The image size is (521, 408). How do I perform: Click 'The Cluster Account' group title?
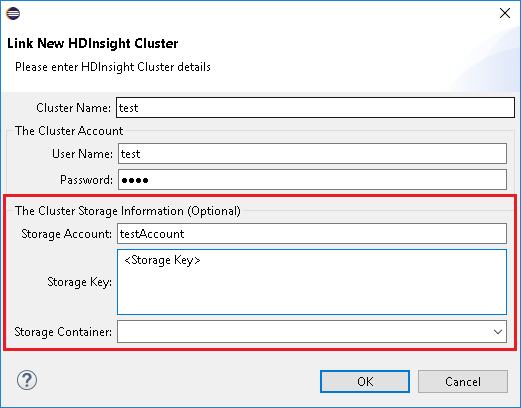pyautogui.click(x=69, y=131)
